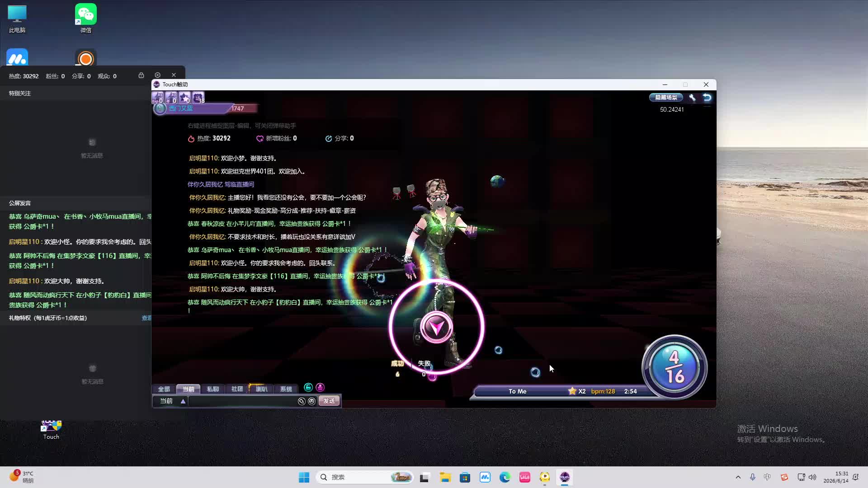Click the 新增粉丝 heart icon
The height and width of the screenshot is (488, 868).
coord(259,139)
